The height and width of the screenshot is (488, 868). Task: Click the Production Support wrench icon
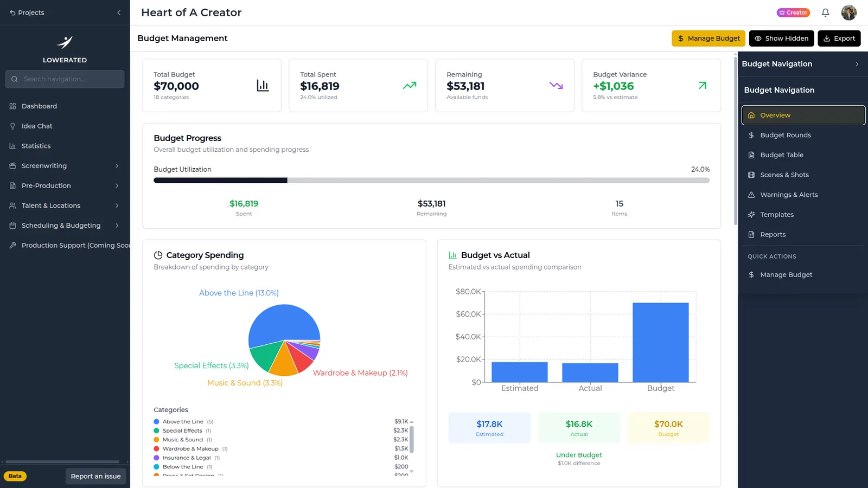(x=12, y=245)
